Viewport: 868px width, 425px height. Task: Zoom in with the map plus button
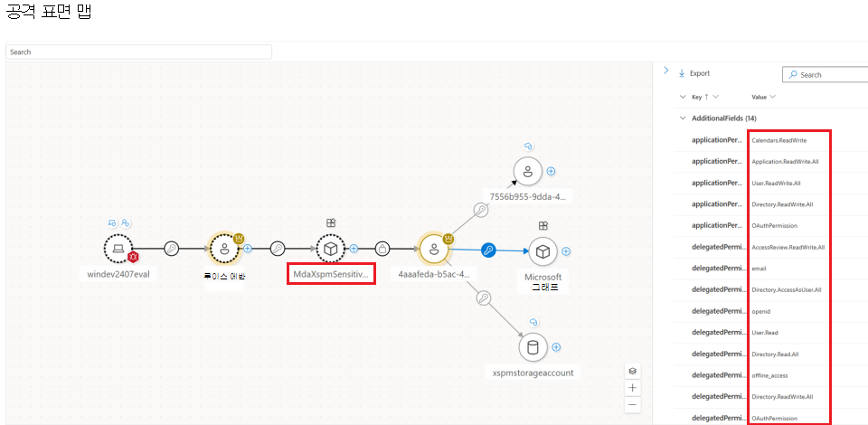(633, 388)
